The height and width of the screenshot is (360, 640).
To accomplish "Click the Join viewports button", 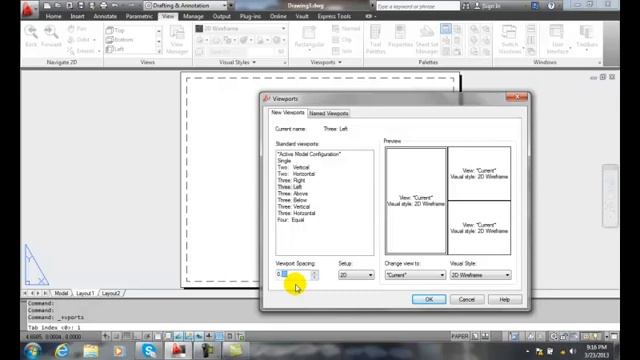I will tap(342, 51).
